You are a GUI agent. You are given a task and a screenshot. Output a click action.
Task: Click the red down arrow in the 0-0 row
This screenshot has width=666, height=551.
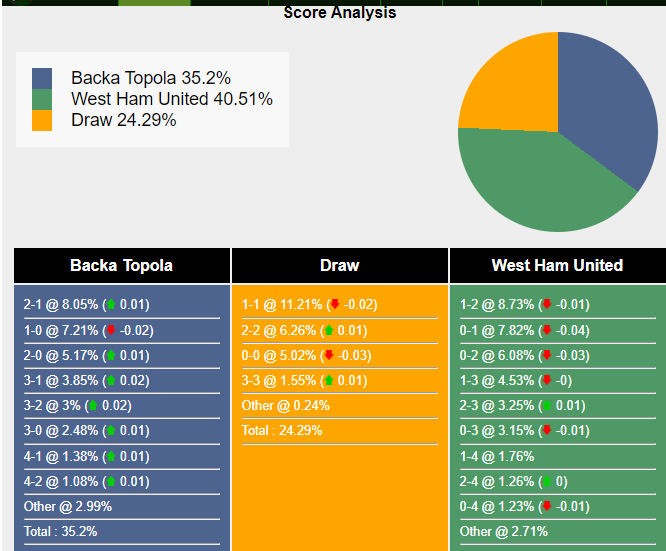click(x=328, y=355)
